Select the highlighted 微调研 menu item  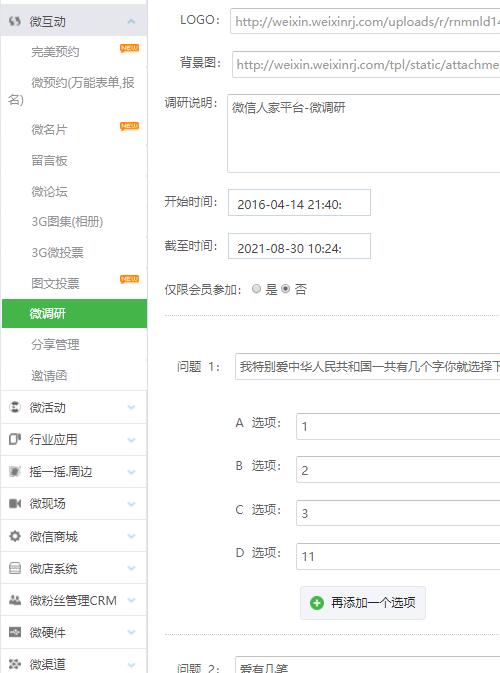pos(74,314)
